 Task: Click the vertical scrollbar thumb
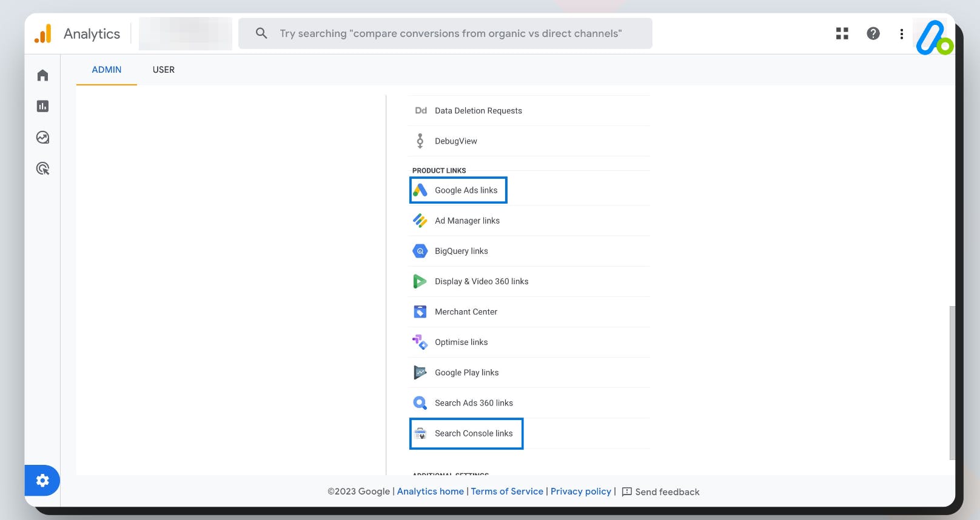click(952, 383)
